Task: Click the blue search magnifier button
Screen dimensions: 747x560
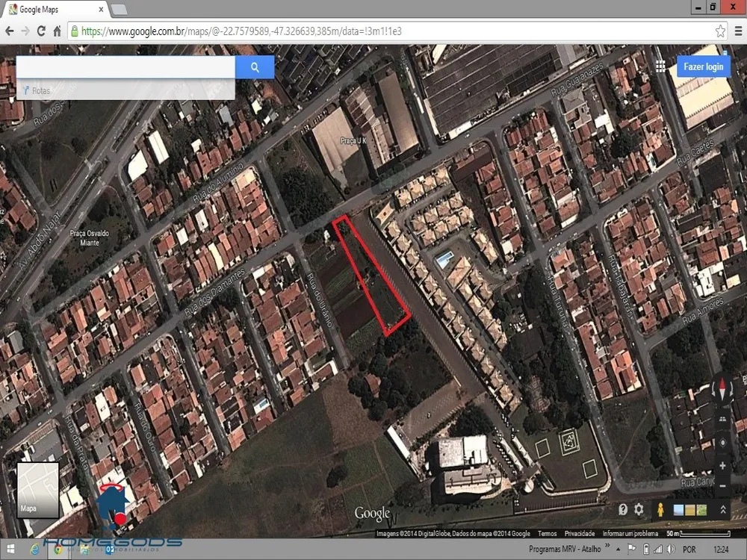Action: pyautogui.click(x=255, y=67)
